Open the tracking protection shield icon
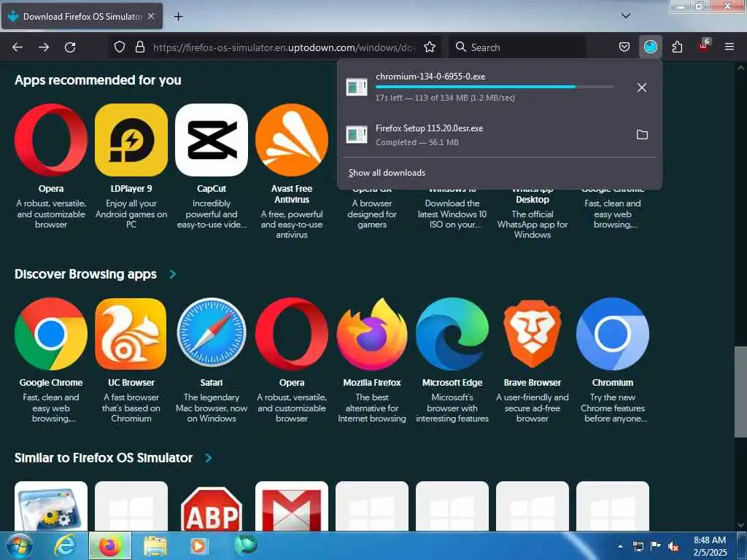 pos(120,47)
